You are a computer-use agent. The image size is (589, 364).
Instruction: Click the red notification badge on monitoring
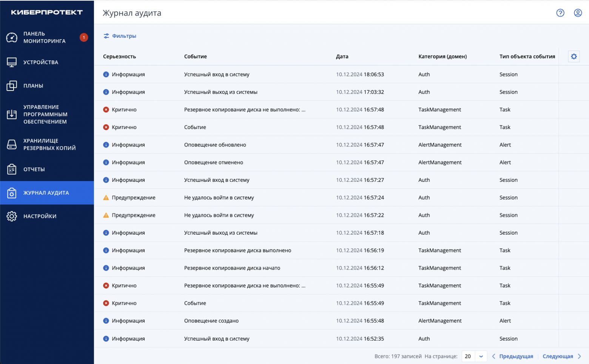84,37
